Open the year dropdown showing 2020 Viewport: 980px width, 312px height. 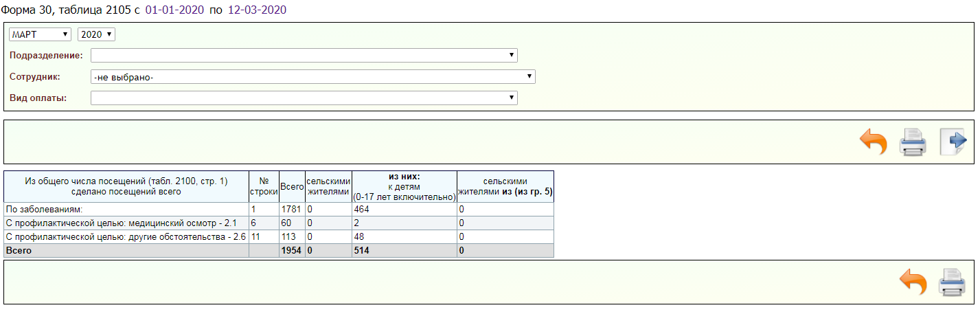point(96,34)
